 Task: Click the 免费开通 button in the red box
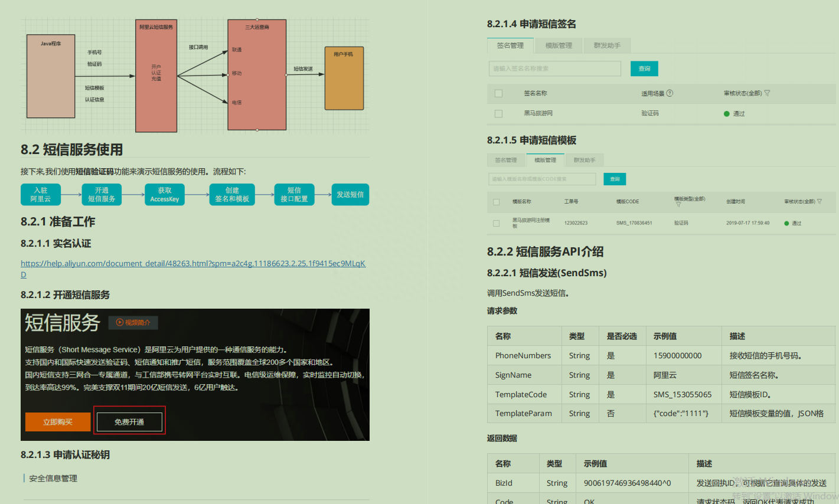tap(129, 421)
